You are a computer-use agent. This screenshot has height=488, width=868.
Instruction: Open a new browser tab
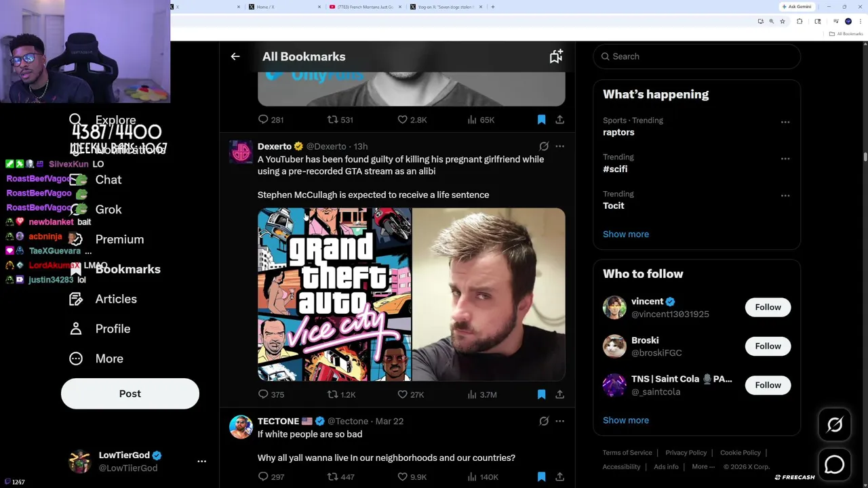493,7
